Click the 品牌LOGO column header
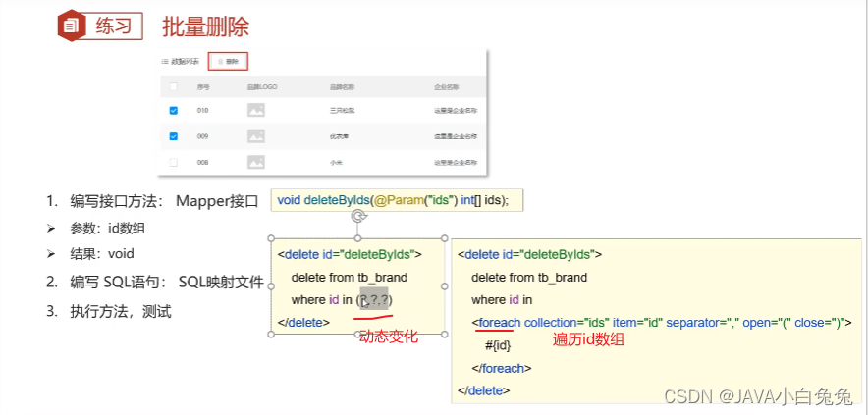This screenshot has width=868, height=415. pos(262,87)
